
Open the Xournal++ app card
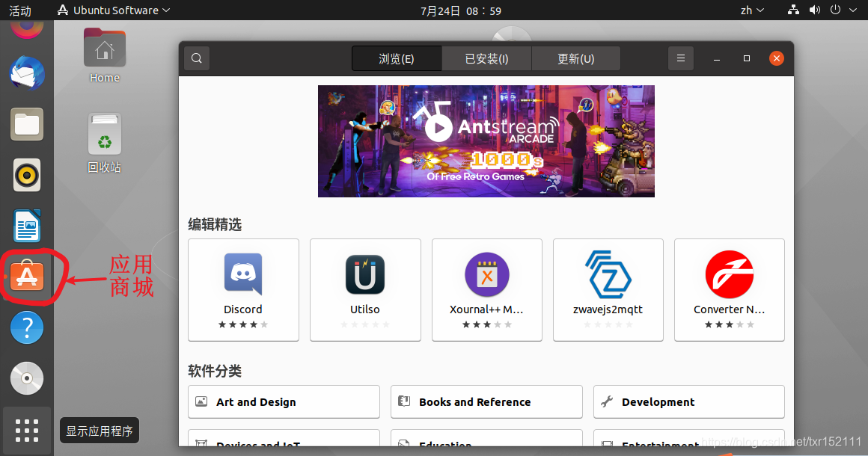487,289
